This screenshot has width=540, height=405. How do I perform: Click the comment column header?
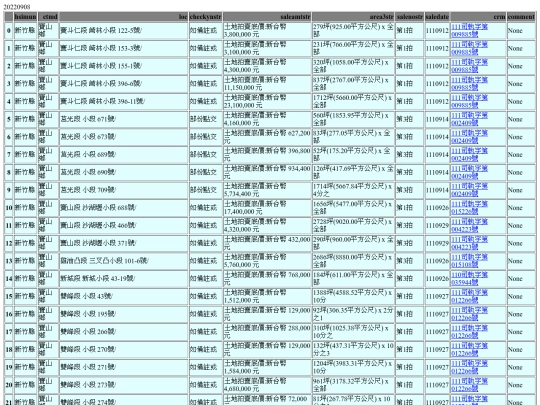pos(521,17)
